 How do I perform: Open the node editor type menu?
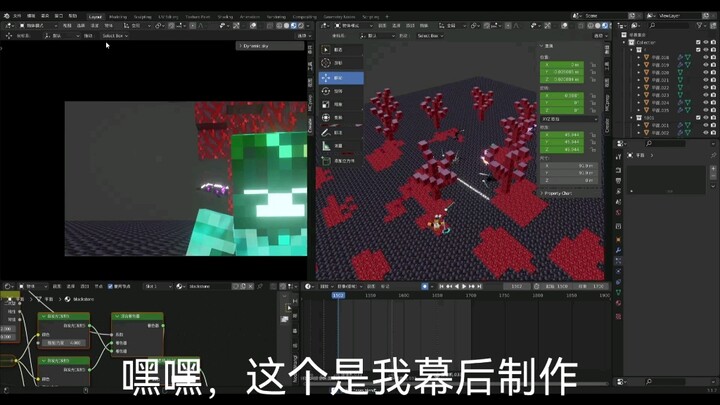coord(9,286)
